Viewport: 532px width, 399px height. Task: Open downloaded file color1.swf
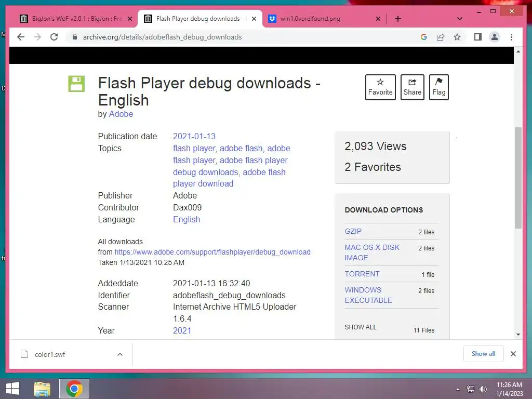pos(50,354)
